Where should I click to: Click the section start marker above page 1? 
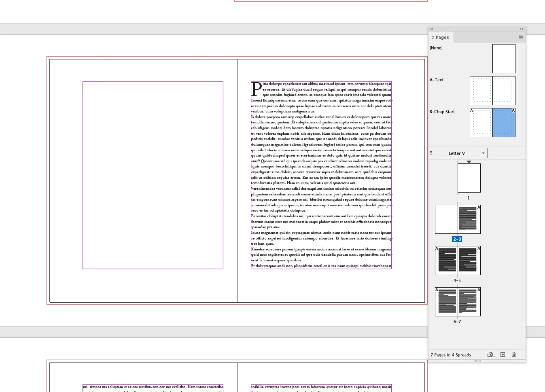(x=469, y=162)
